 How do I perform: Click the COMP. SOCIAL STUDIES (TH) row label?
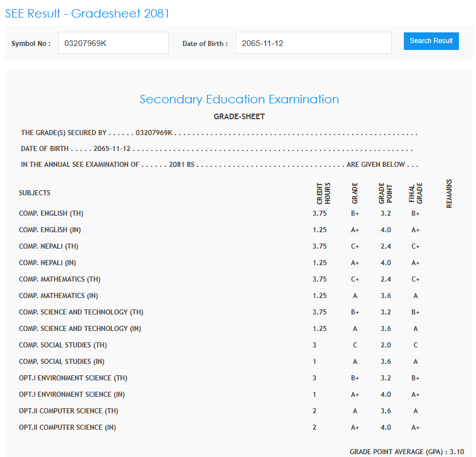pos(62,345)
